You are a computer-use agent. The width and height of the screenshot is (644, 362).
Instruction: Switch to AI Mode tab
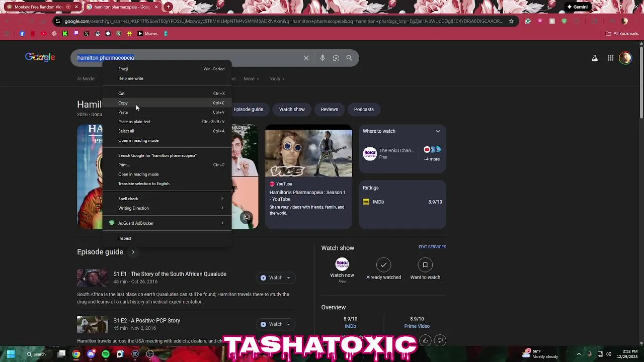(86, 78)
